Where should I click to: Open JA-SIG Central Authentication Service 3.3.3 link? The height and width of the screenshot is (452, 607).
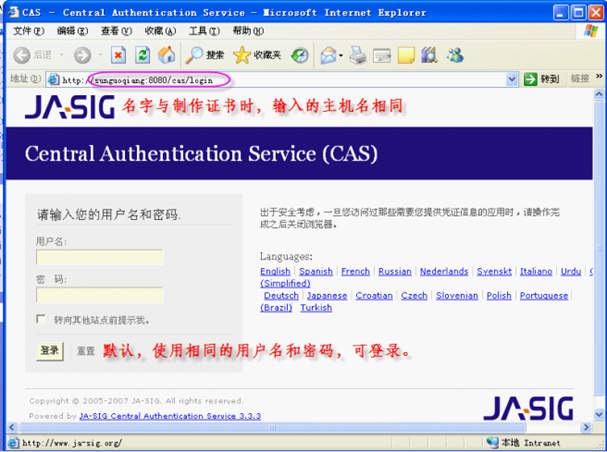170,416
